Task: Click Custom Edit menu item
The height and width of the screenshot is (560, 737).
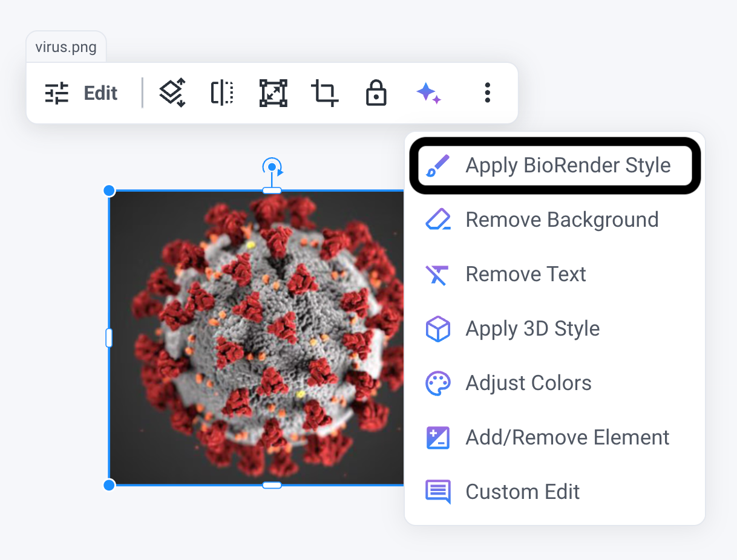Action: click(555, 492)
